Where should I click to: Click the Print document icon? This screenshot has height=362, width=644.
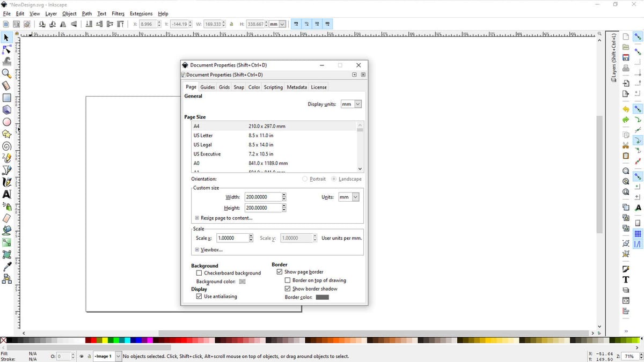[x=626, y=68]
